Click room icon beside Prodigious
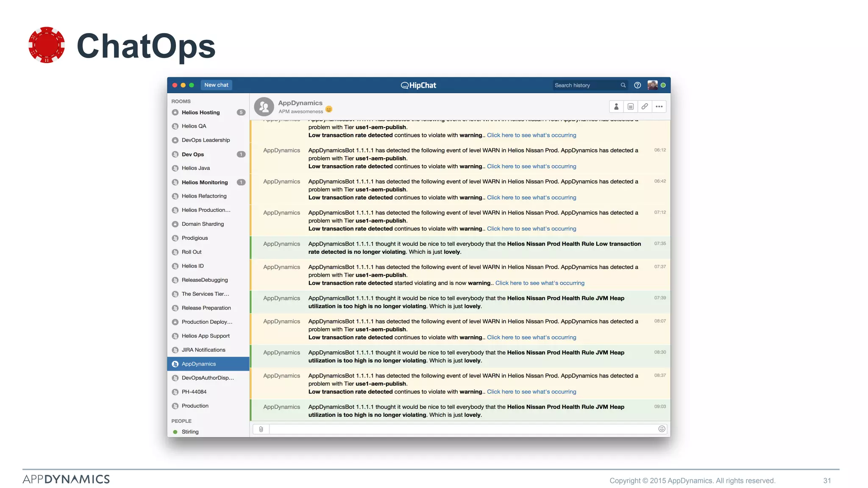The height and width of the screenshot is (488, 868). (175, 238)
